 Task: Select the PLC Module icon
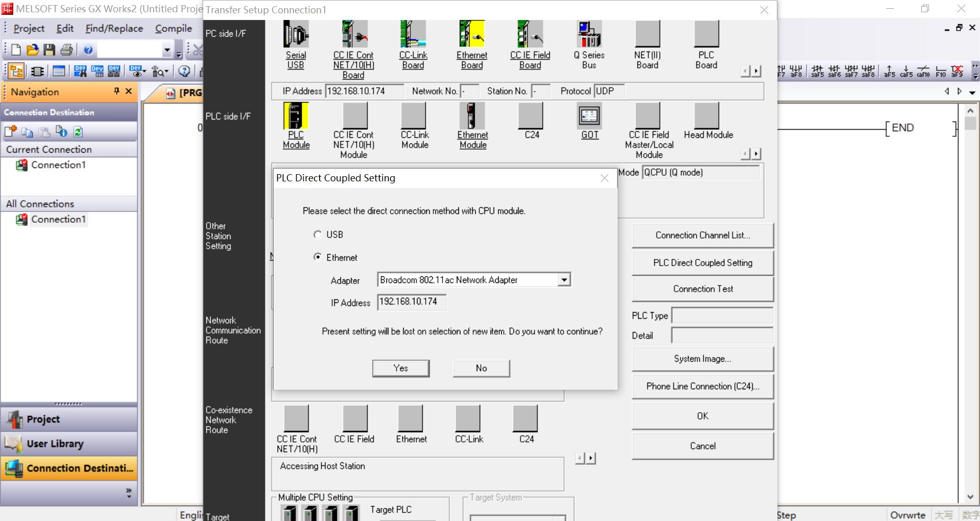(296, 116)
